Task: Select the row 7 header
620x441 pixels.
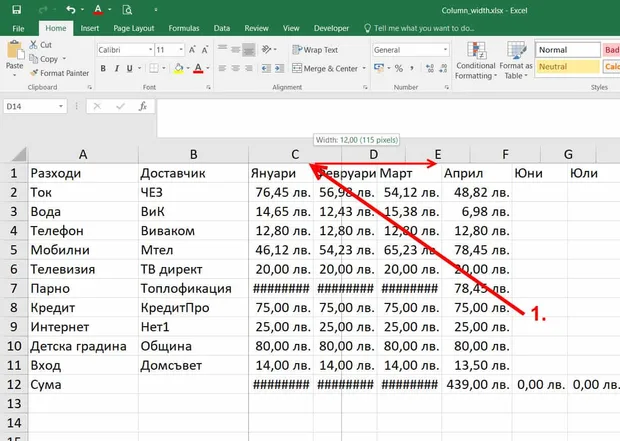Action: (x=14, y=288)
